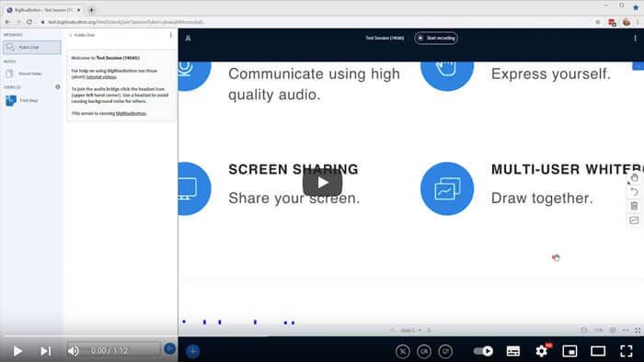Click the Test Session title text

pyautogui.click(x=385, y=38)
